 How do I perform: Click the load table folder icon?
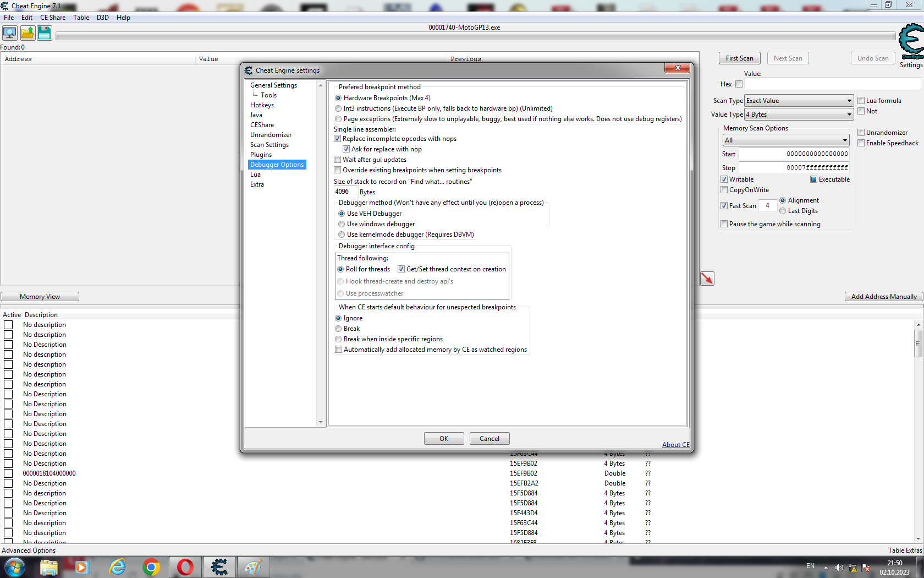point(28,33)
